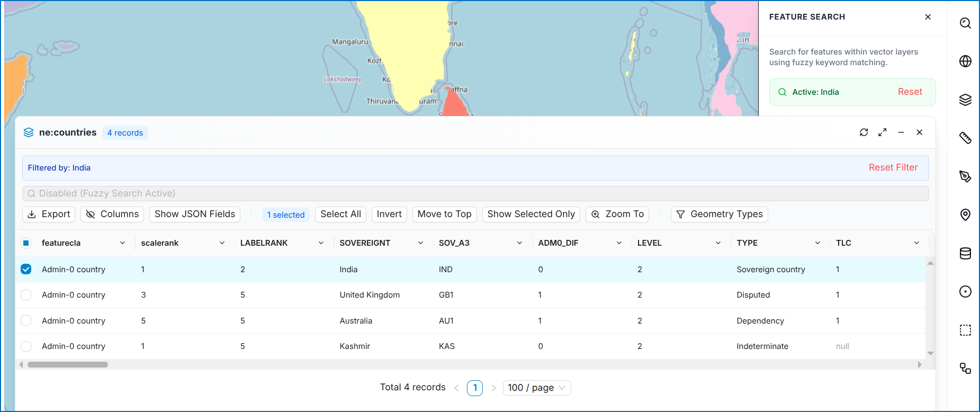Click the table's horizontal scrollbar thumb
The image size is (980, 412).
click(68, 365)
